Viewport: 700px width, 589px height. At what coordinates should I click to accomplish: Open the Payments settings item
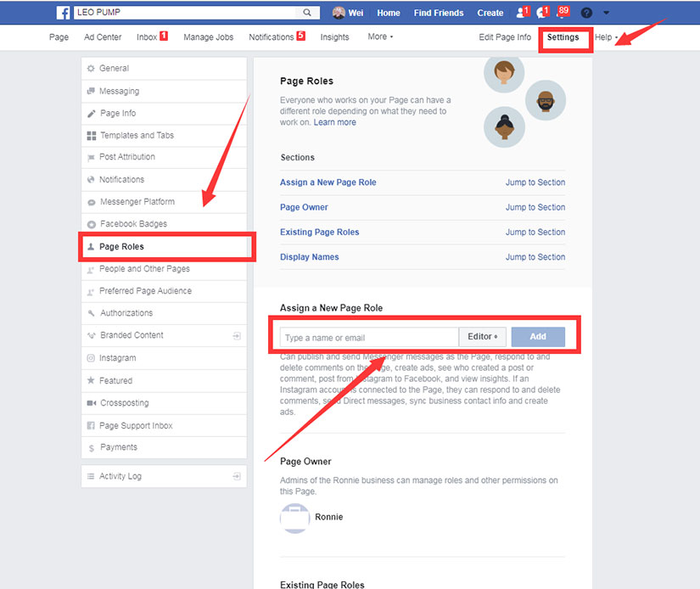click(x=164, y=447)
